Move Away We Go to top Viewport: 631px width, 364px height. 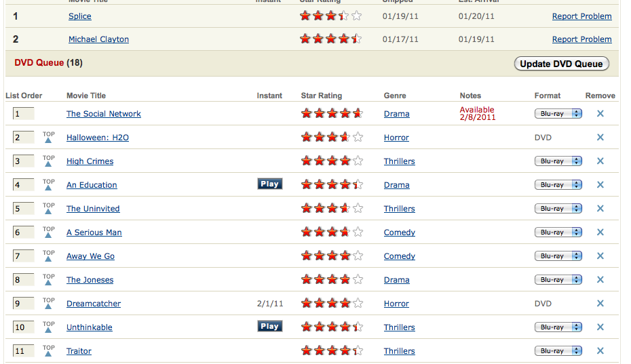(49, 256)
